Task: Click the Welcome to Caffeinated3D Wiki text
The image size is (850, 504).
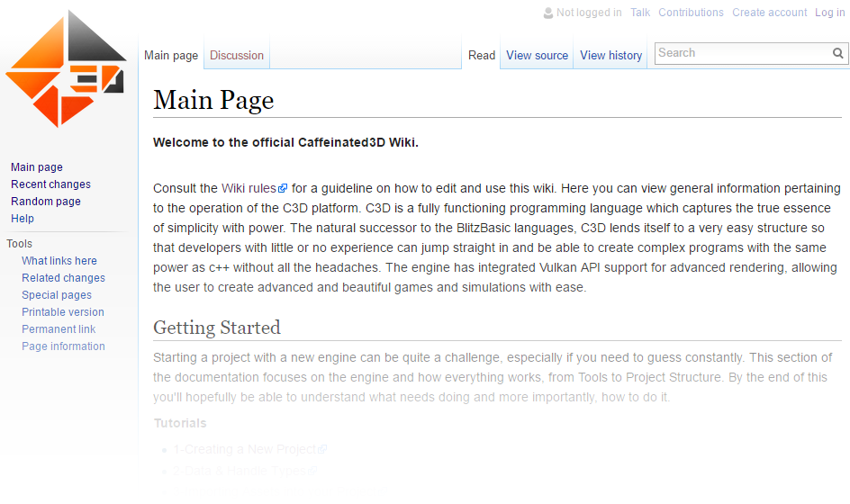Action: point(285,142)
